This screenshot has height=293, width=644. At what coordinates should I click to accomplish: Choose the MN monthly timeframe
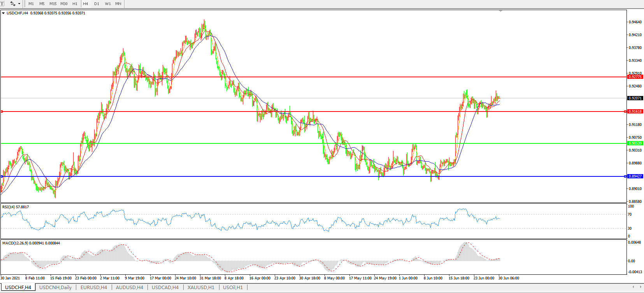pyautogui.click(x=118, y=3)
